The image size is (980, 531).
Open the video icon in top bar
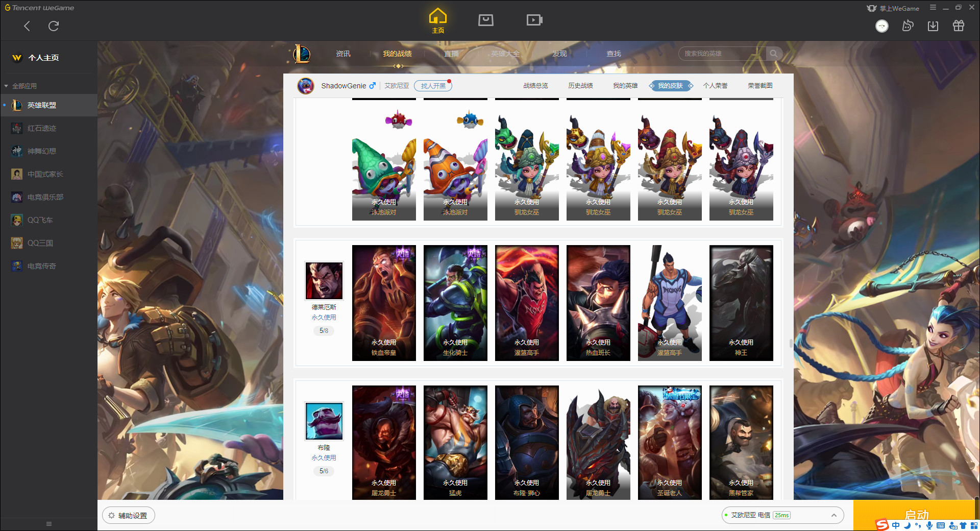(x=534, y=20)
